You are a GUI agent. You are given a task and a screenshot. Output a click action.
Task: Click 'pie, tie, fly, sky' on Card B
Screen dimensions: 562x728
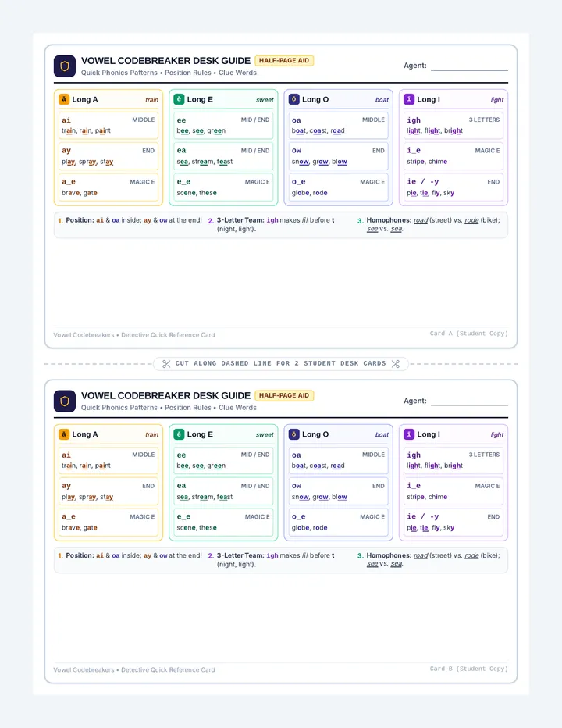point(430,528)
